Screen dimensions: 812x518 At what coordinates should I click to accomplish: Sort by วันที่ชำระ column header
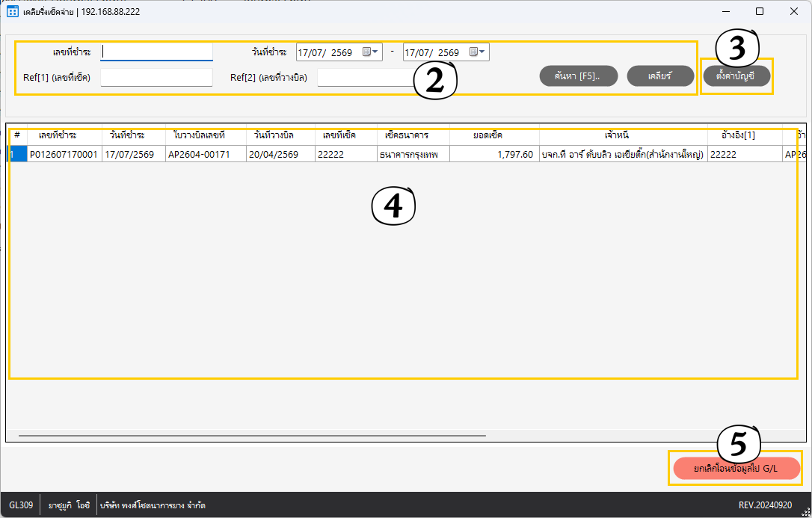tap(134, 135)
